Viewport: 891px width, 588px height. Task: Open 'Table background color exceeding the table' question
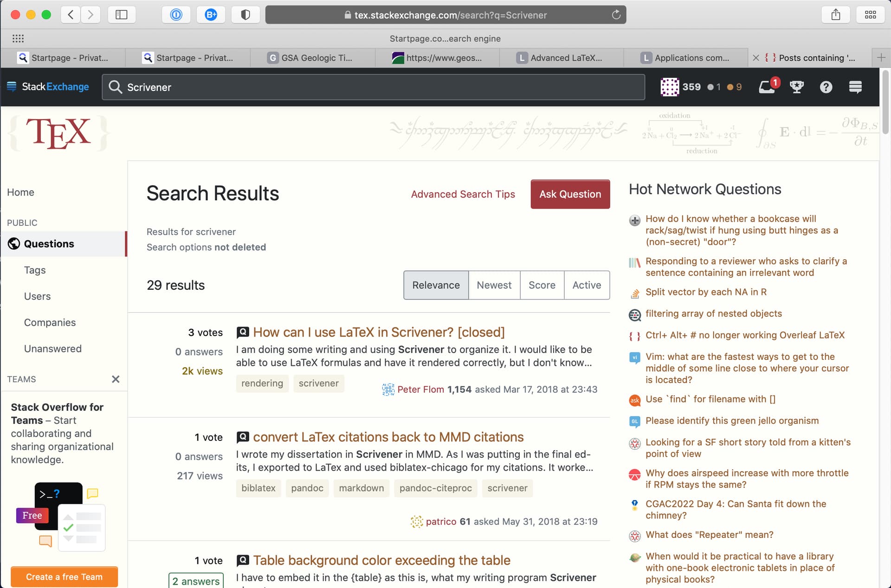coord(381,560)
